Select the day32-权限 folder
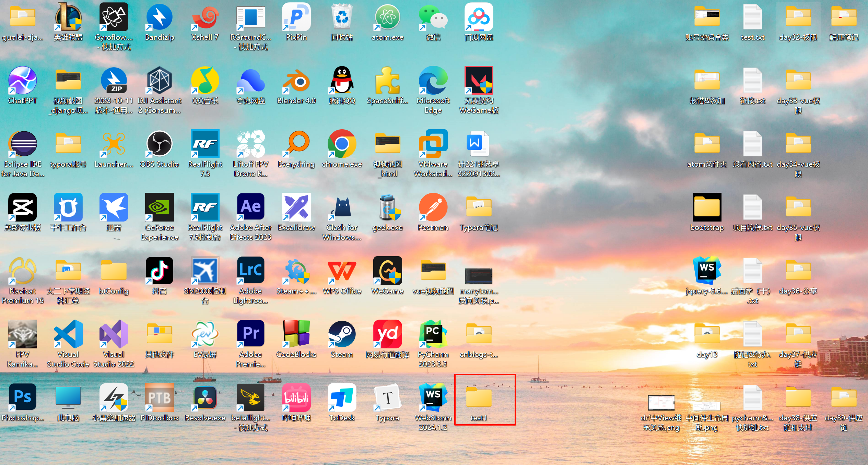This screenshot has width=868, height=465. [798, 17]
